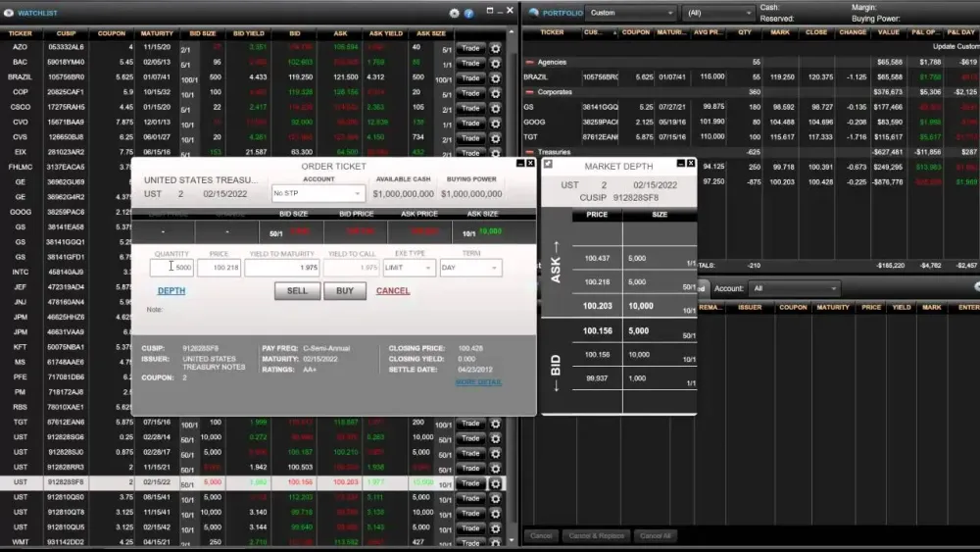This screenshot has height=552, width=980.
Task: Pop out Market Depth window icon
Action: [548, 164]
